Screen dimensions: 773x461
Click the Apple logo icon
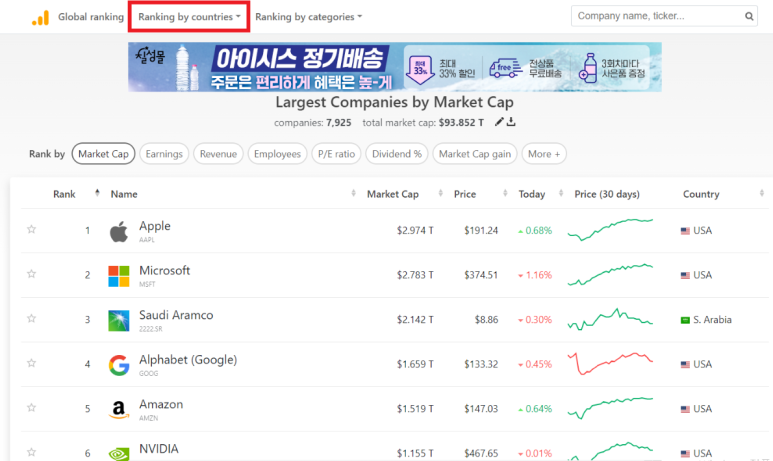pyautogui.click(x=119, y=231)
